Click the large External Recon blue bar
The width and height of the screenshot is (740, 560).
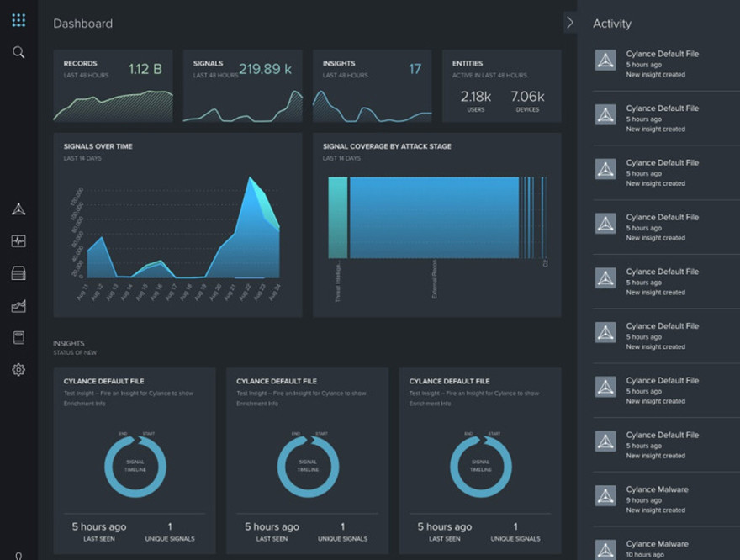[x=434, y=218]
